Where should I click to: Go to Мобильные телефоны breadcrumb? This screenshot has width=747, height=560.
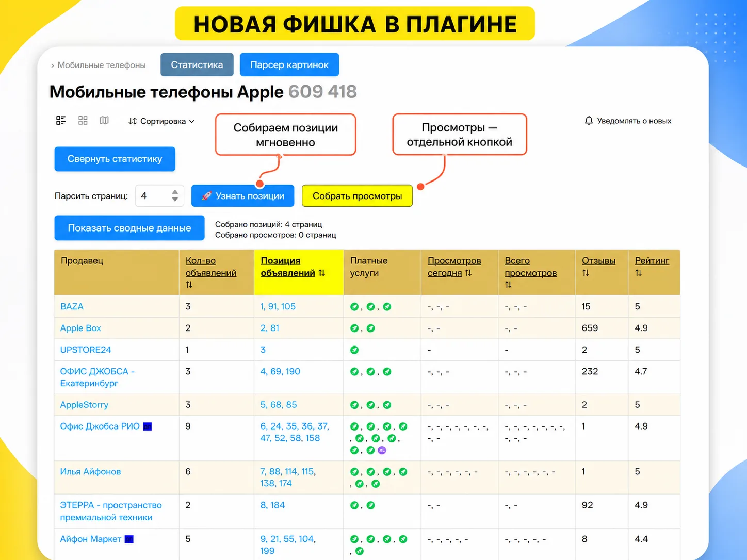coord(102,65)
